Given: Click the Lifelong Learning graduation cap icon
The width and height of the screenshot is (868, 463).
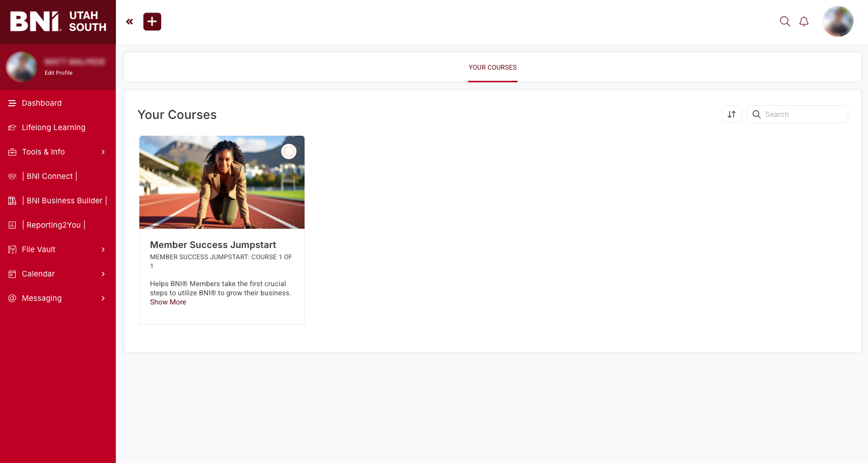Looking at the screenshot, I should pyautogui.click(x=12, y=128).
